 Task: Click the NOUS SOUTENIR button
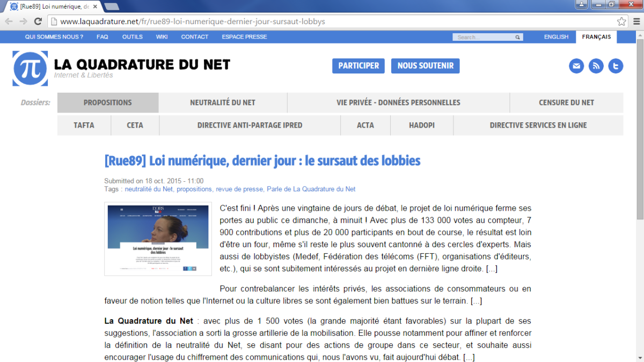click(x=426, y=66)
